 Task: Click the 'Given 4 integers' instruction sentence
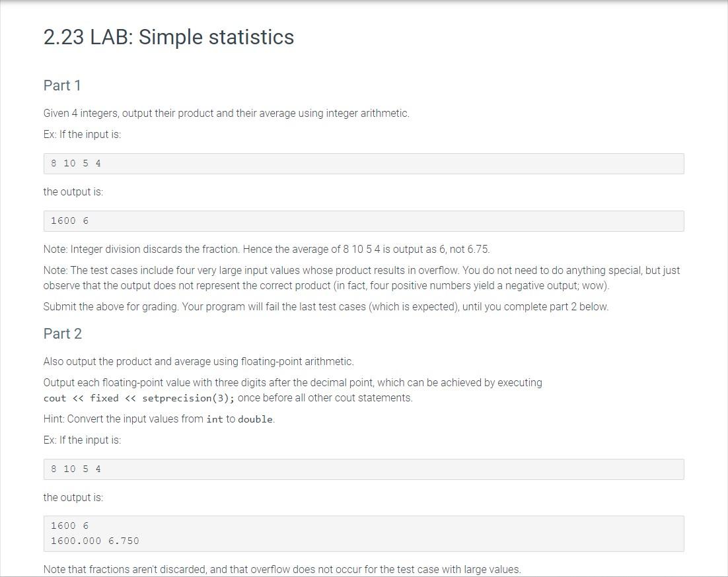[x=227, y=113]
